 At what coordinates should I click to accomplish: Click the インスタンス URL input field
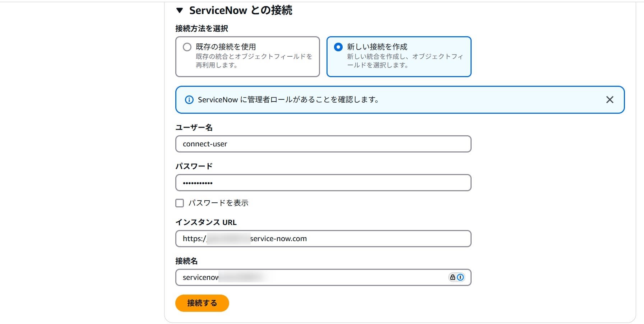[x=323, y=239]
